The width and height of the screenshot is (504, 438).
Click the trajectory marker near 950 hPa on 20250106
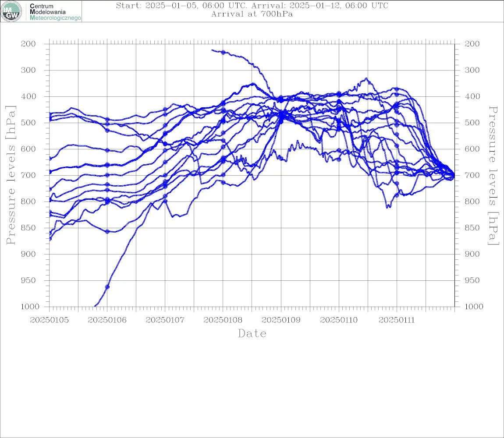[x=107, y=287]
